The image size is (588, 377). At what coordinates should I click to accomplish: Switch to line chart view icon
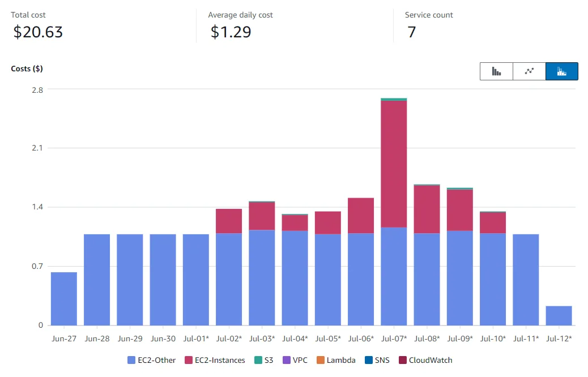tap(529, 71)
